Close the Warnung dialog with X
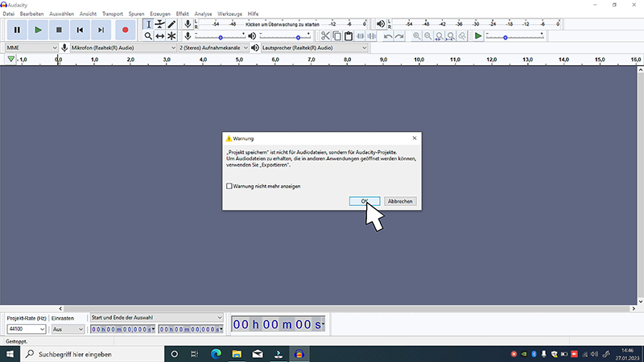The image size is (644, 362). 415,138
